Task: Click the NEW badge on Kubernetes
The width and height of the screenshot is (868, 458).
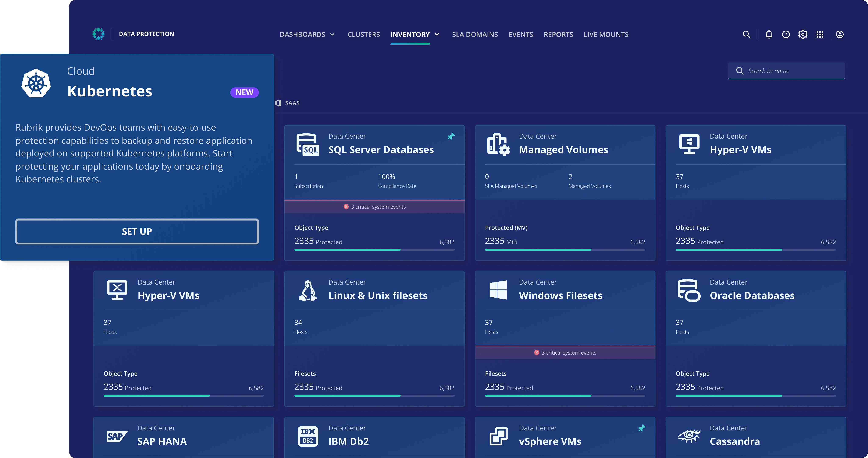Action: pos(244,92)
